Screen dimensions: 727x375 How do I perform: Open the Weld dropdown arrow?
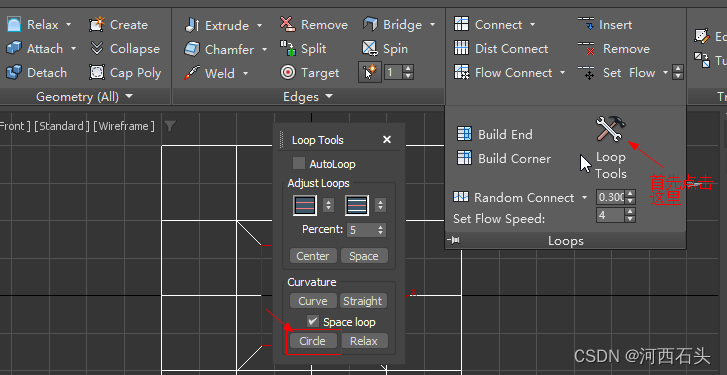click(x=245, y=73)
